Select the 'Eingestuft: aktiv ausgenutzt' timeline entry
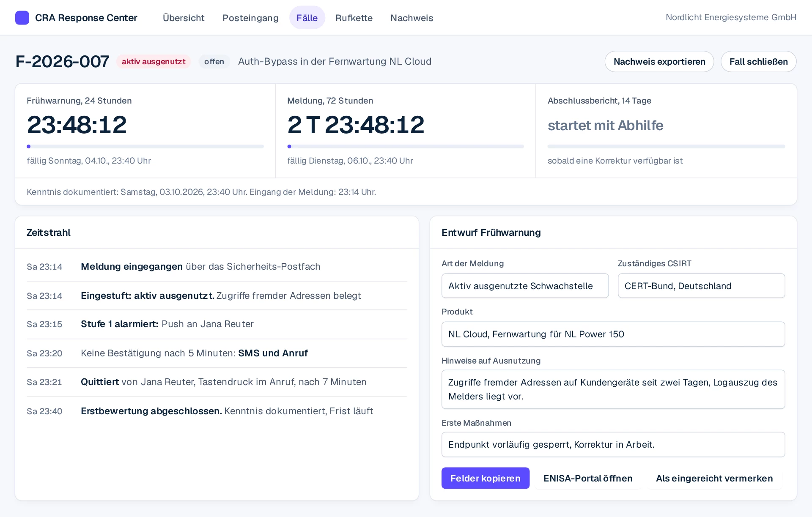 tap(217, 295)
